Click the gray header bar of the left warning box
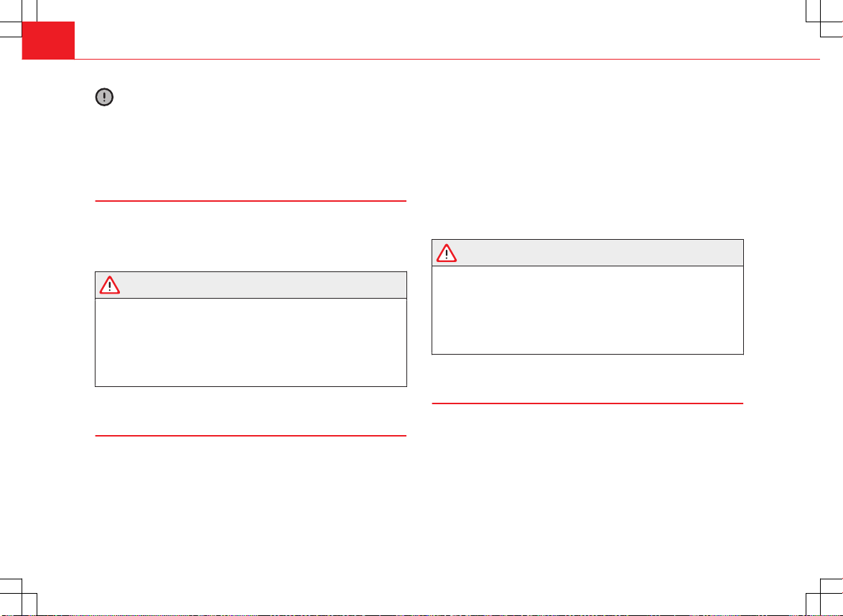 251,286
